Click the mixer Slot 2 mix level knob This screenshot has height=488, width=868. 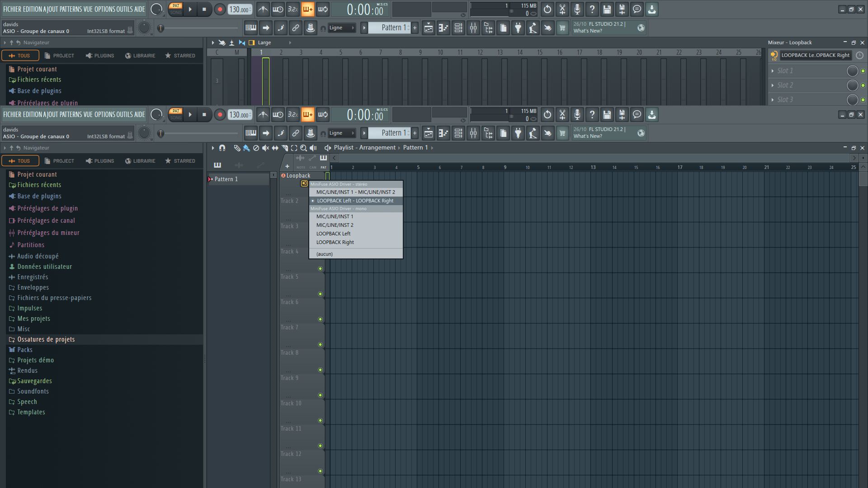(852, 85)
